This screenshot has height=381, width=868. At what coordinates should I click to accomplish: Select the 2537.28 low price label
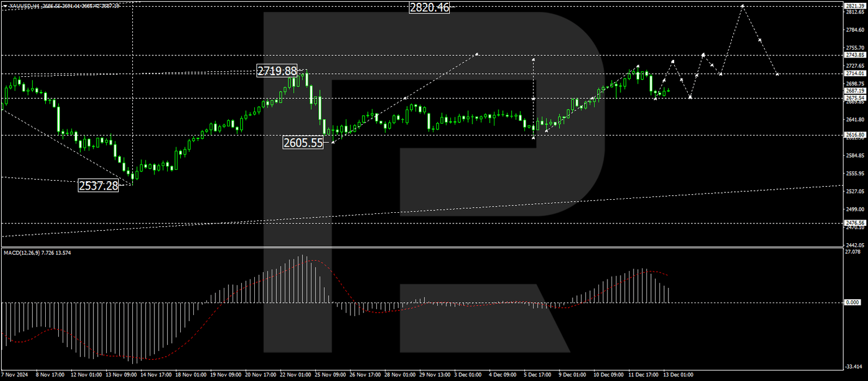97,185
